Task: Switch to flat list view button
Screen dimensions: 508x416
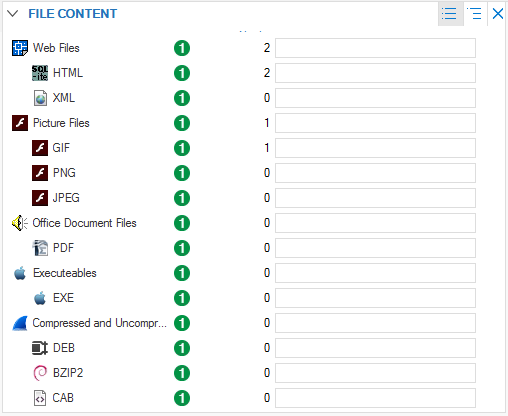Action: pos(450,14)
